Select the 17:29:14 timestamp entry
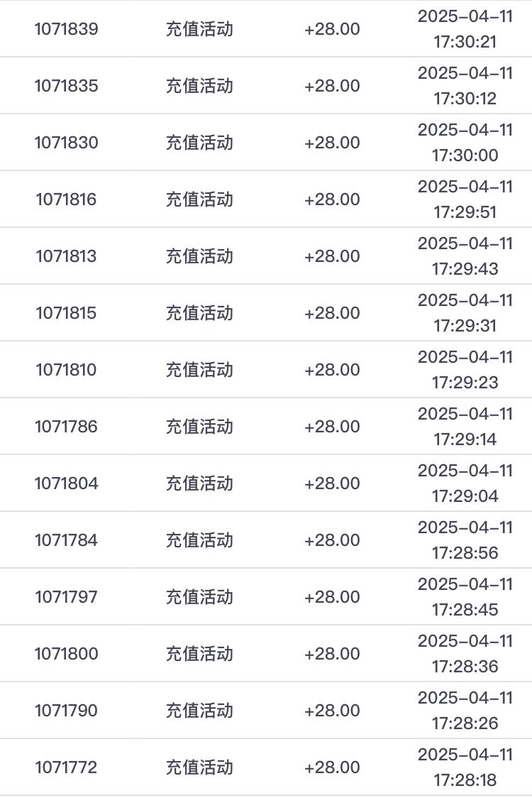Viewport: 532px width, 798px height. pos(465,439)
